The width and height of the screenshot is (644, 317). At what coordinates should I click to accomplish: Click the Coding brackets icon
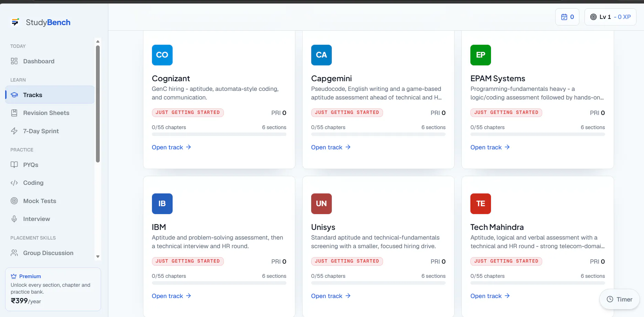(x=14, y=183)
